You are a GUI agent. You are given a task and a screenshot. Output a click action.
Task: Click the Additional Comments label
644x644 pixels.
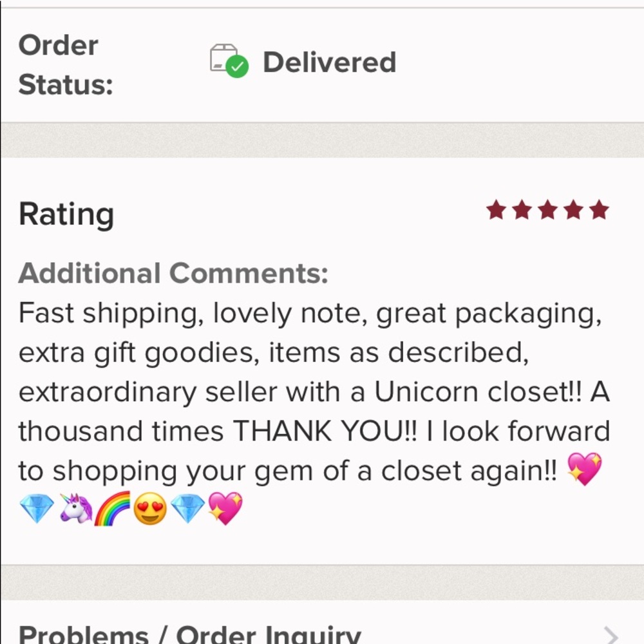tap(173, 274)
